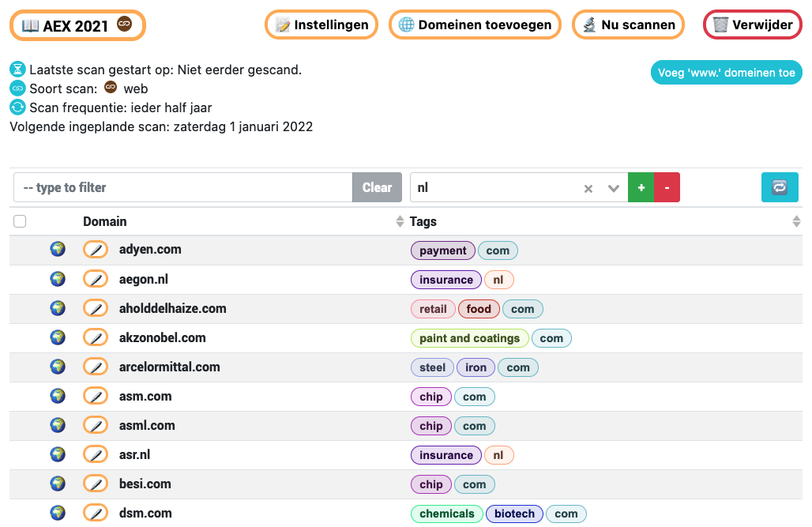812x527 pixels.
Task: Edit arcelormittal.com using its pencil icon
Action: (x=96, y=367)
